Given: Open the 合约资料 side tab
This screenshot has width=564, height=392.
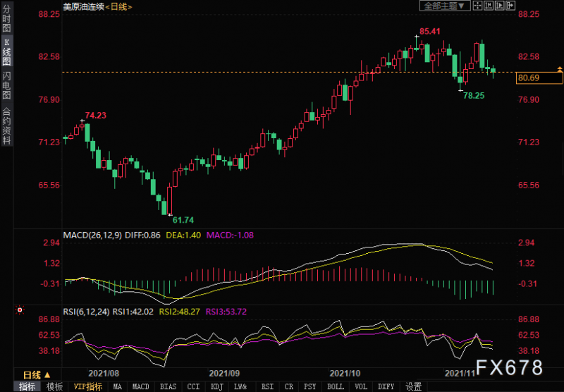Looking at the screenshot, I should (x=6, y=125).
